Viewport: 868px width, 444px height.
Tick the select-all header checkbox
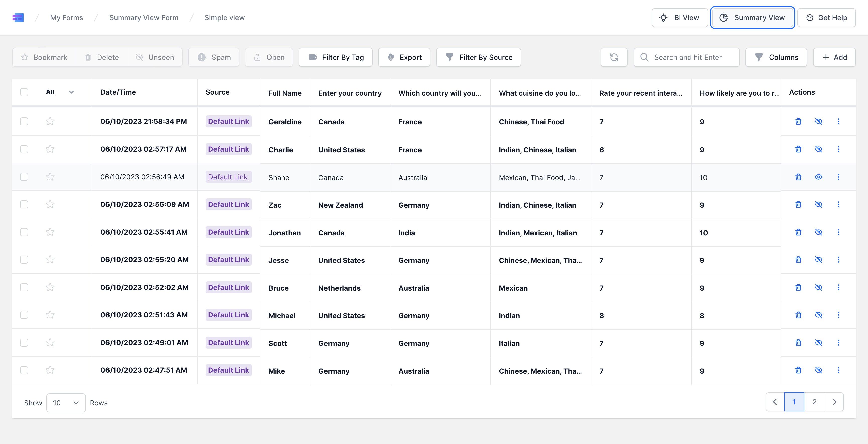[24, 92]
